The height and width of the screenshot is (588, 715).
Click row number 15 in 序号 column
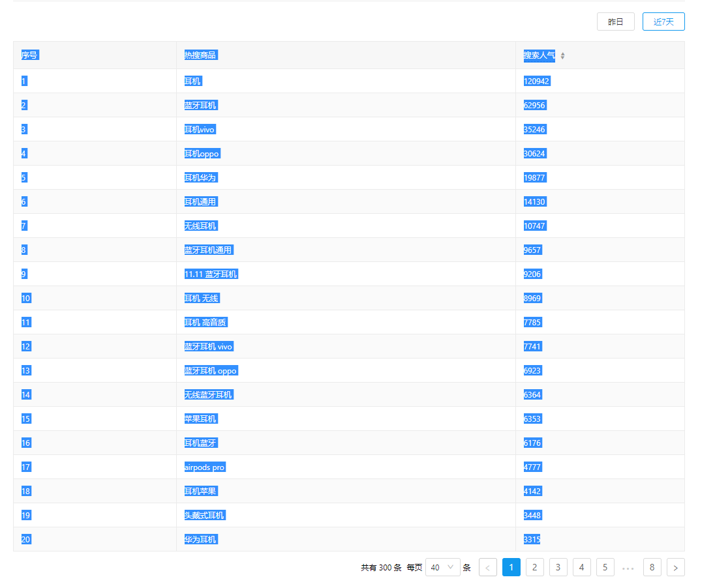[26, 419]
